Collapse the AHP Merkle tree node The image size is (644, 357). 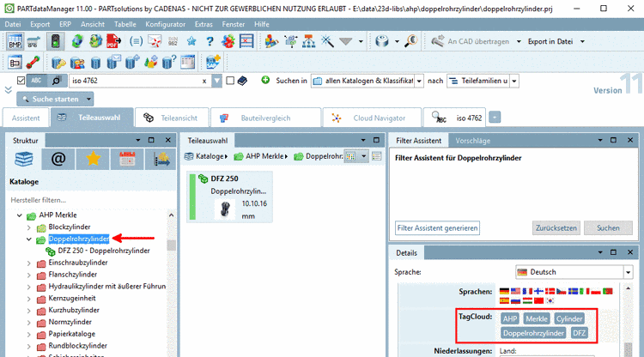pyautogui.click(x=19, y=215)
